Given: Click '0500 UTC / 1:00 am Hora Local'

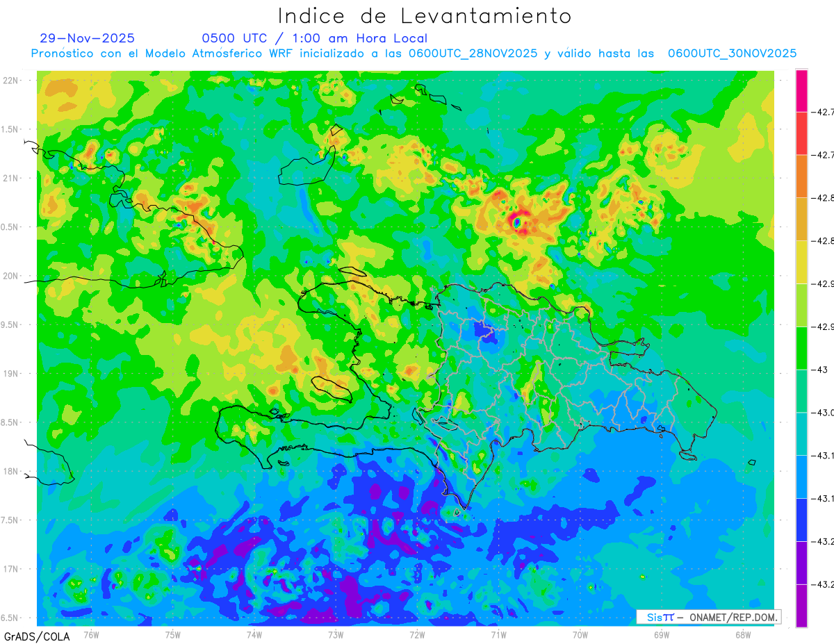Looking at the screenshot, I should click(x=314, y=38).
